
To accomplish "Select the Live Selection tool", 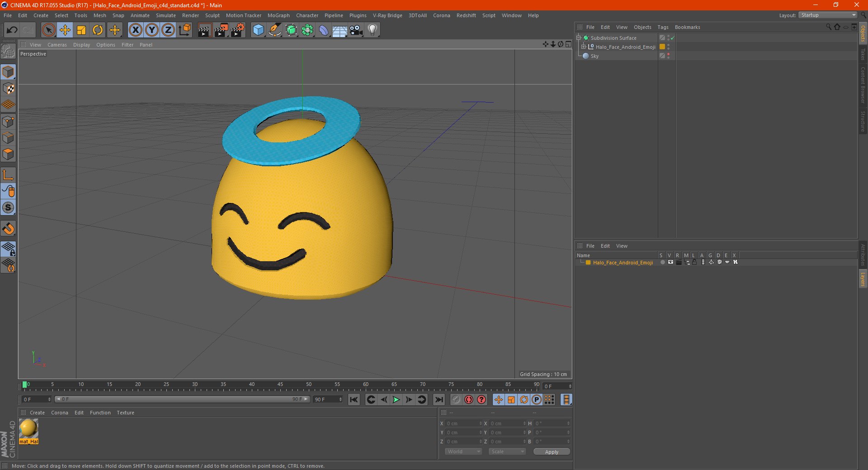I will point(48,30).
